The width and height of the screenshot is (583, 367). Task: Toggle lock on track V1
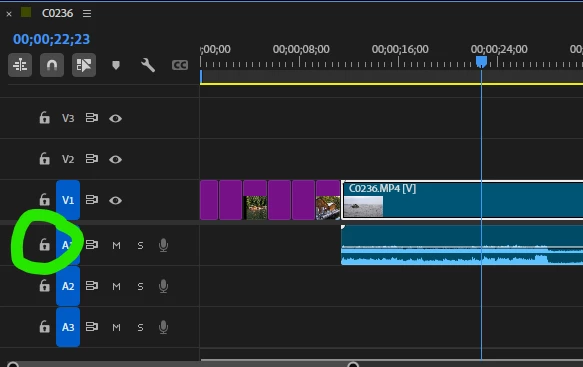coord(45,200)
